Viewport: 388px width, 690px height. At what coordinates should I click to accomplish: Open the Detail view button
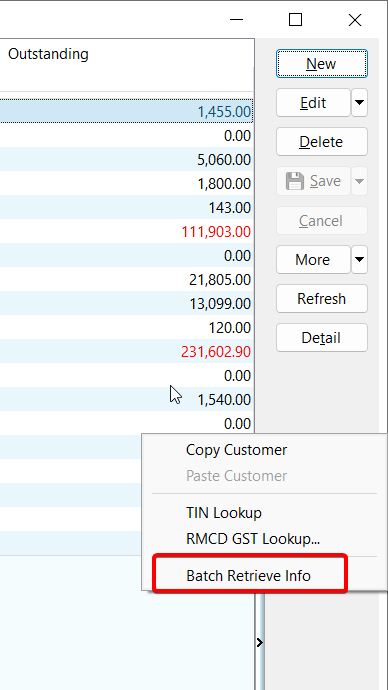[x=322, y=338]
